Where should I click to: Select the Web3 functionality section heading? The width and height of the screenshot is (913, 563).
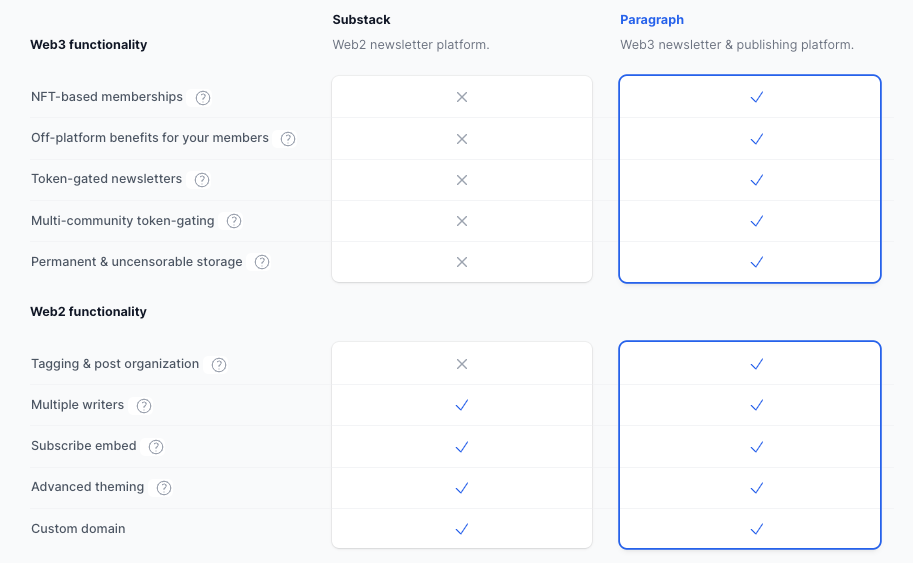coord(89,45)
